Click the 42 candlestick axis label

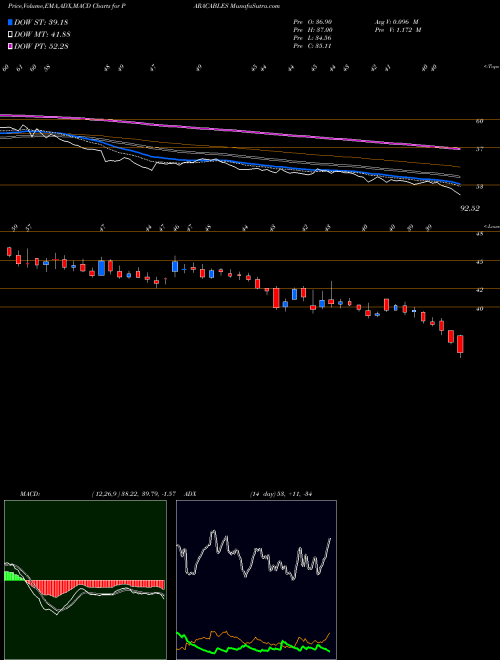click(x=479, y=290)
